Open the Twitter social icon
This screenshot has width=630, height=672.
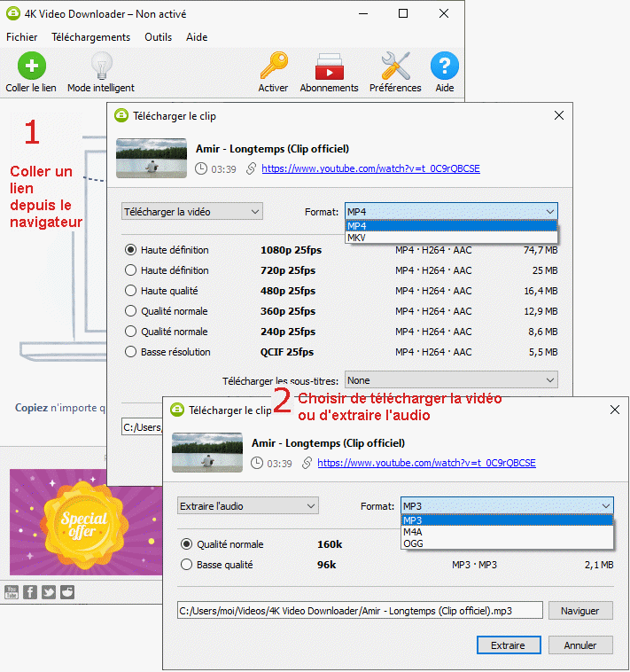[x=49, y=592]
